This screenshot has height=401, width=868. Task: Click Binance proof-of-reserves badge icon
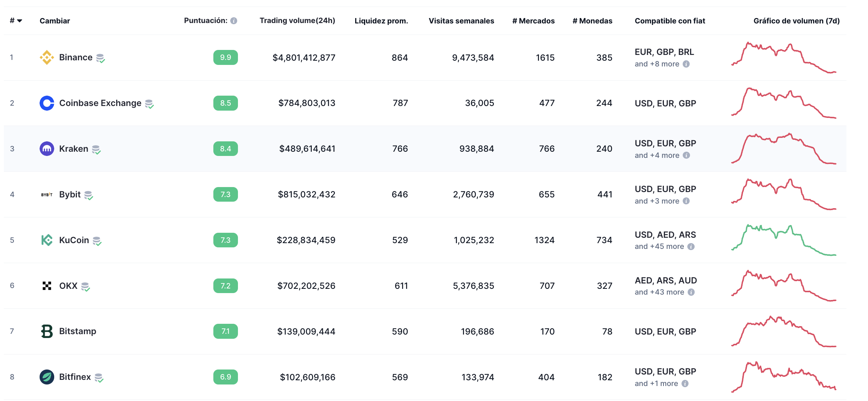tap(100, 58)
